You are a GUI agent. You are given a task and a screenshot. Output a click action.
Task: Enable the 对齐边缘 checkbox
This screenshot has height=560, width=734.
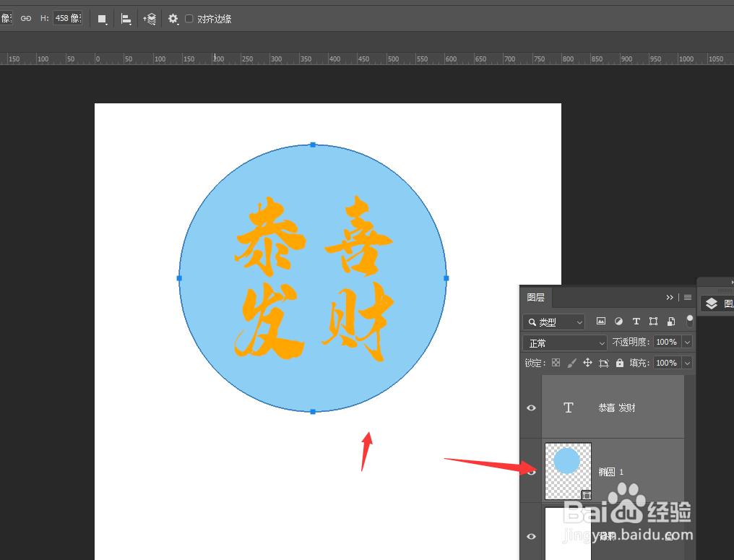(x=189, y=19)
